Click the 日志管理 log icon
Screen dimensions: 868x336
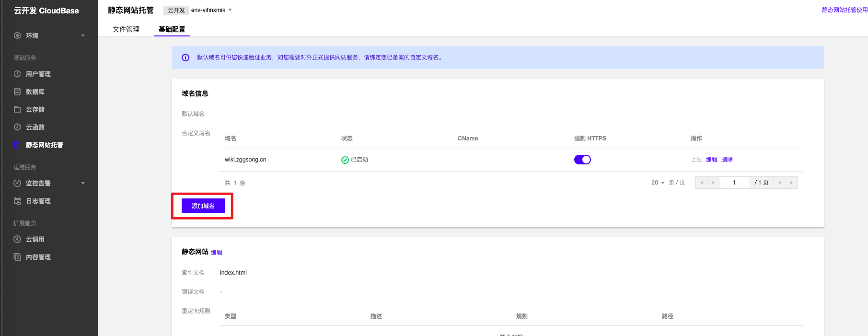click(x=17, y=201)
